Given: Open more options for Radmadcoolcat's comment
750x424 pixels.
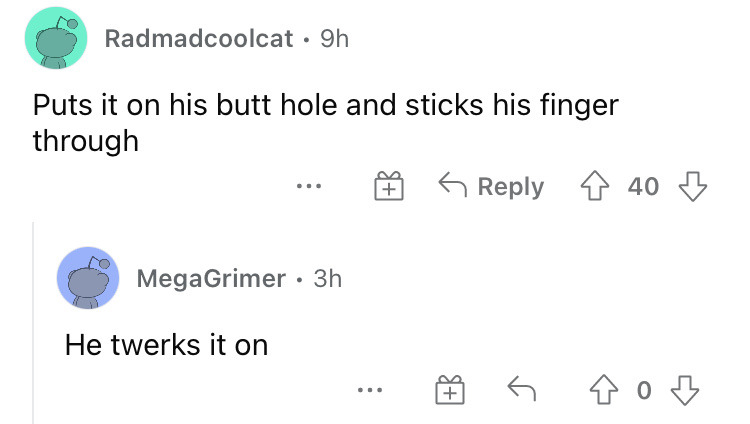Looking at the screenshot, I should click(309, 186).
